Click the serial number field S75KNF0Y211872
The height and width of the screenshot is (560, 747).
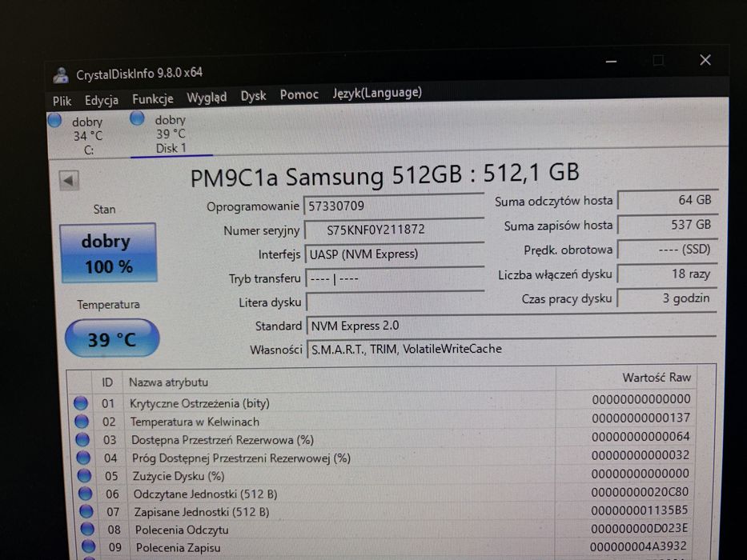pyautogui.click(x=393, y=230)
